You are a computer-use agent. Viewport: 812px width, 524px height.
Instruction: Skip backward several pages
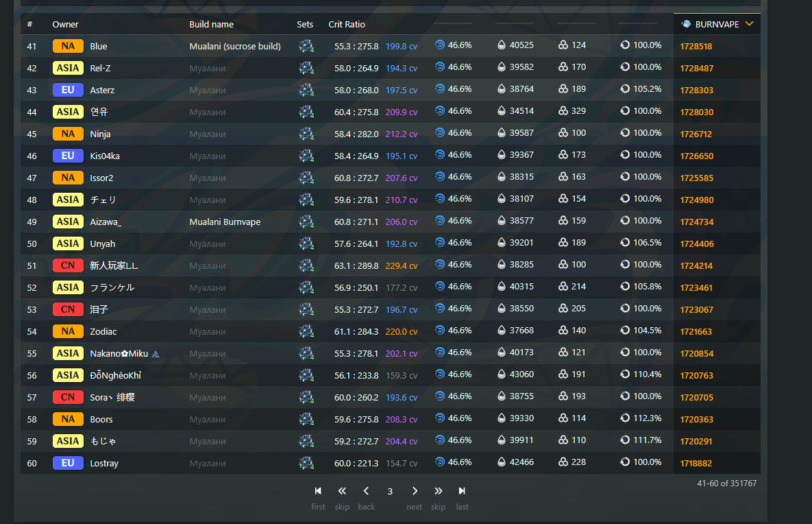[x=342, y=491]
